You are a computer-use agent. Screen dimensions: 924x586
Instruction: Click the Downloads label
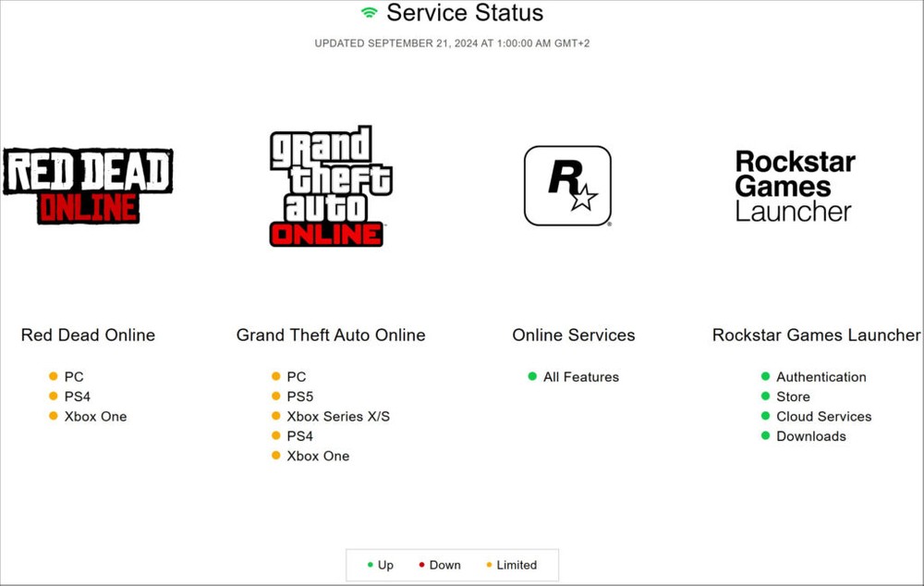click(x=811, y=436)
